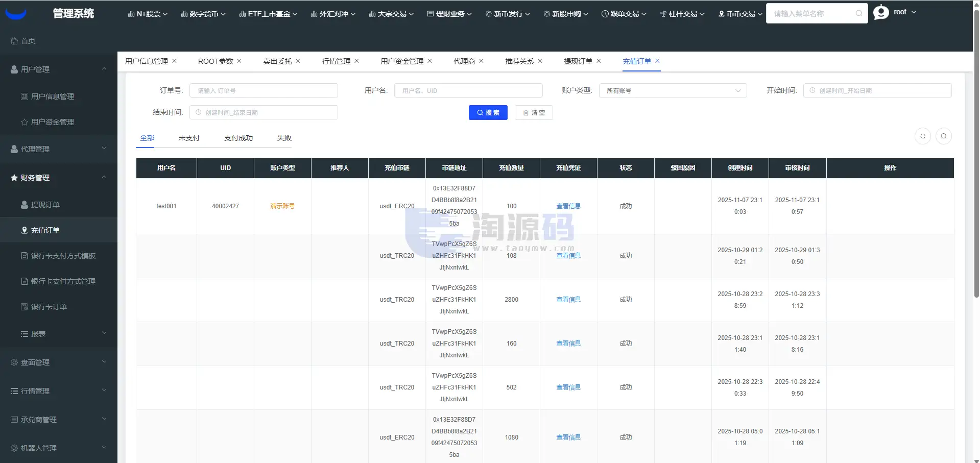Open 查看信息 link for amount 1080 row
This screenshot has width=980, height=463.
[x=568, y=437]
